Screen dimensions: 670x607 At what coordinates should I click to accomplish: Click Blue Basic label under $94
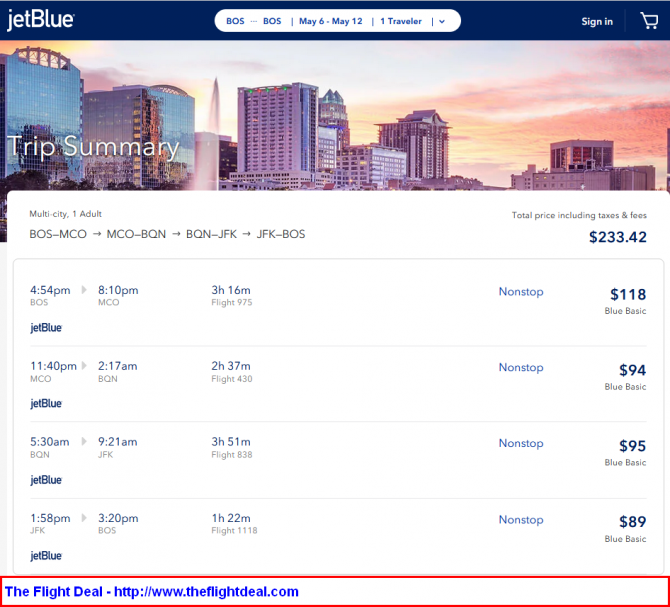pyautogui.click(x=625, y=387)
